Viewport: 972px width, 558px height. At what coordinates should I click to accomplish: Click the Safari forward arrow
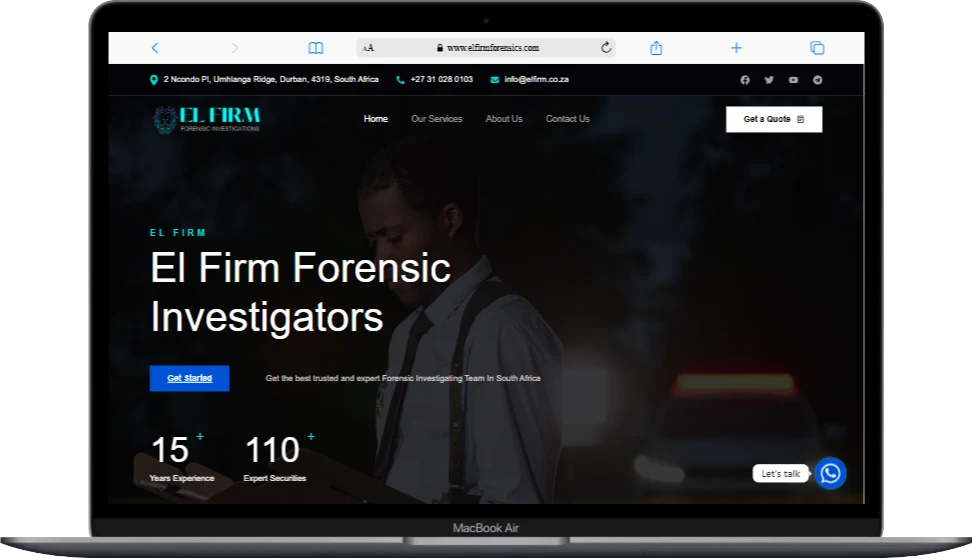[234, 48]
